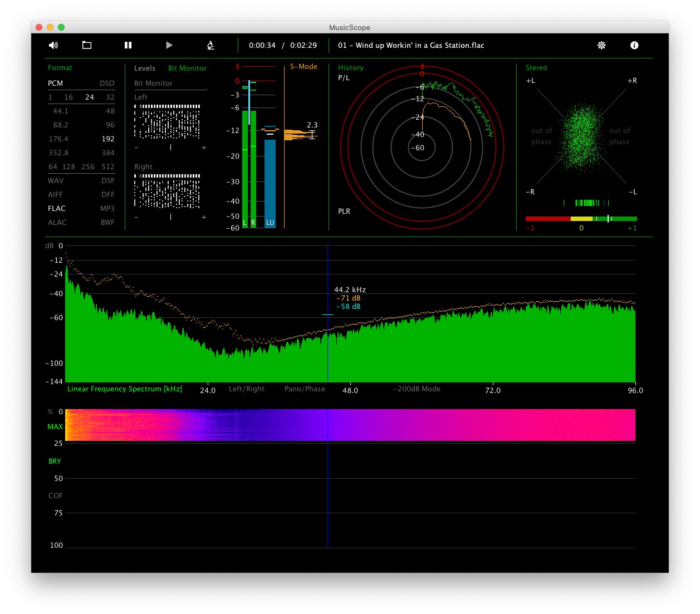Click the Right bit monitor display
The image size is (700, 614).
167,191
